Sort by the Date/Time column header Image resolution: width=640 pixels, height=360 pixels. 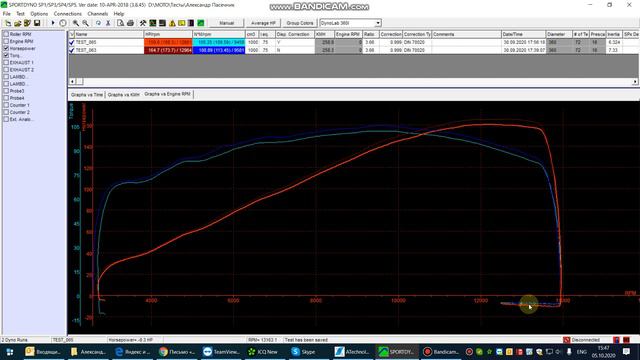(x=523, y=34)
